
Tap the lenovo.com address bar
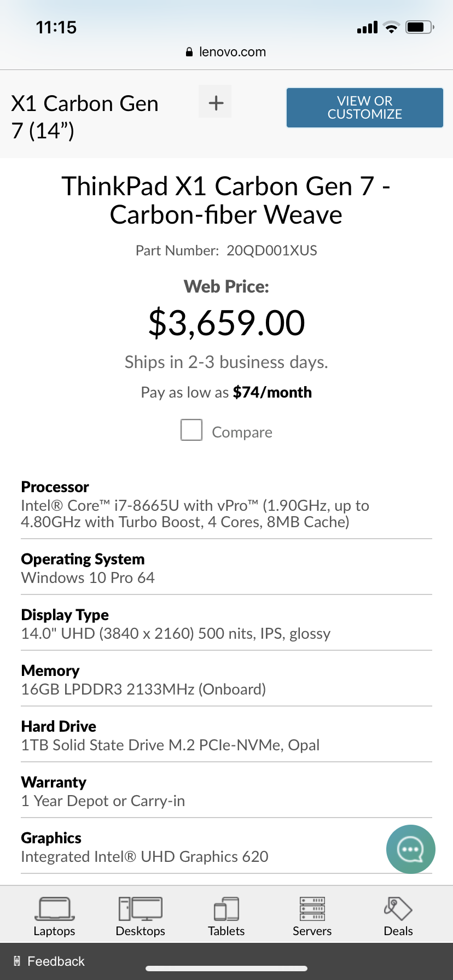point(226,52)
